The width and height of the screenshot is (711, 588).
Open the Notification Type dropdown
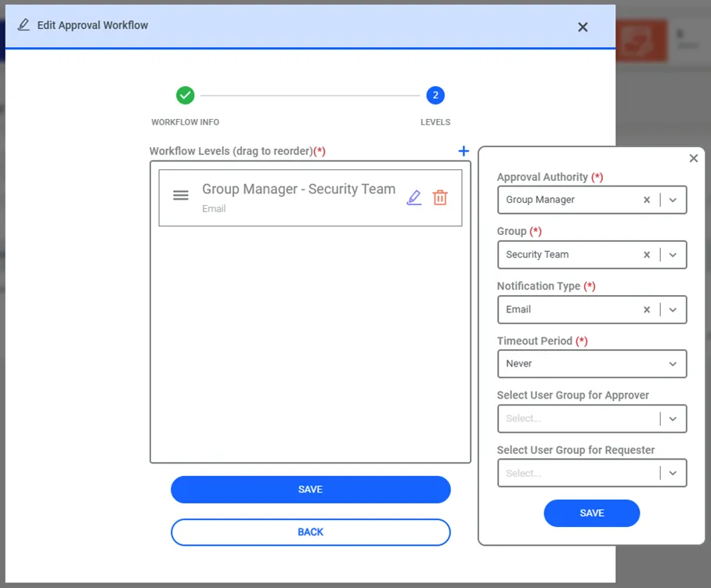[673, 309]
